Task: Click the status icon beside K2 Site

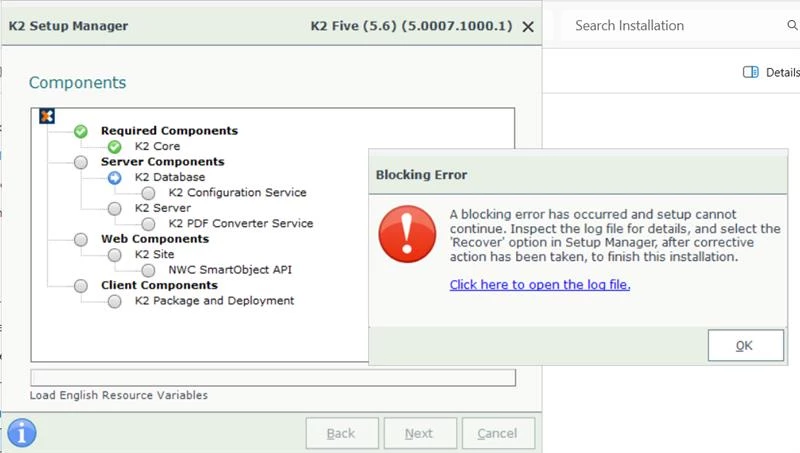Action: click(x=114, y=255)
